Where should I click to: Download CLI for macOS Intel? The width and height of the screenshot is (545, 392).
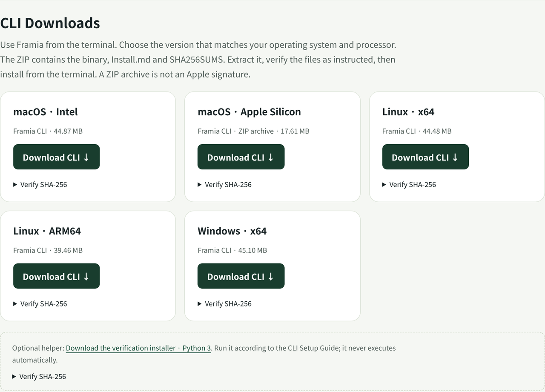[57, 157]
